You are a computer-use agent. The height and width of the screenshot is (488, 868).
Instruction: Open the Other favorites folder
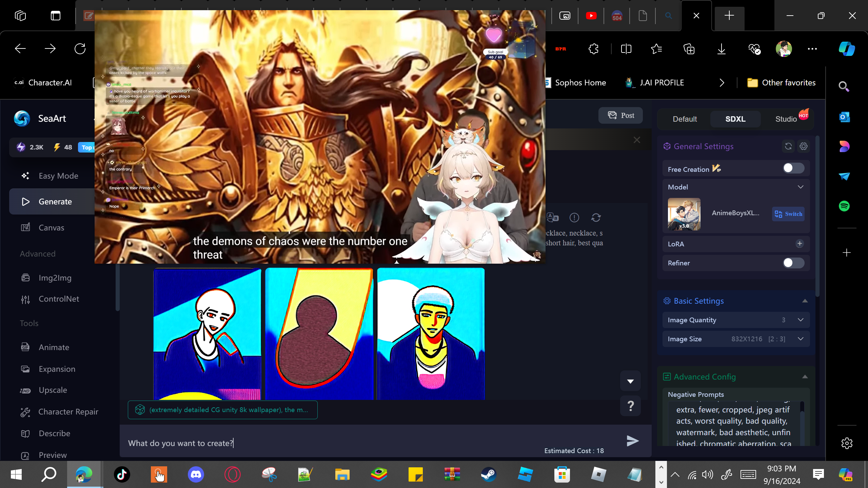click(x=781, y=83)
